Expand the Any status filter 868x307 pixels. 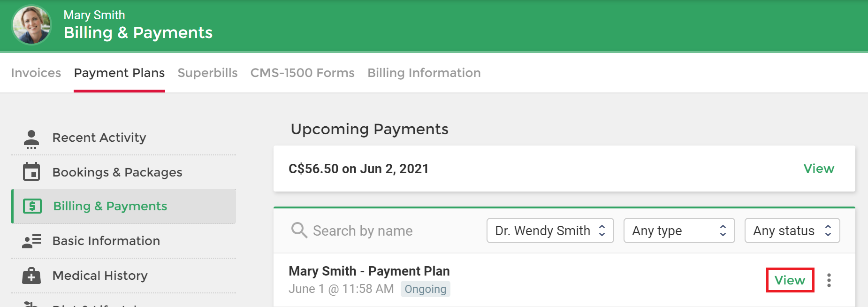click(792, 230)
